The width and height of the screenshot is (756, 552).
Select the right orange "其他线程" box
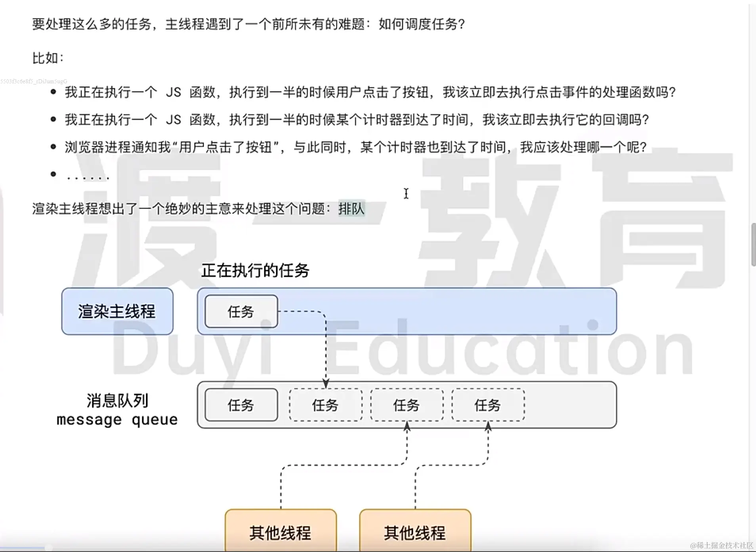[x=415, y=531]
